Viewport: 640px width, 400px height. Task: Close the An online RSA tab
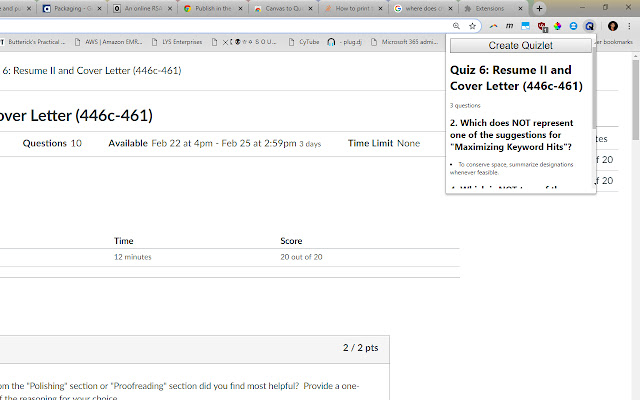[170, 9]
